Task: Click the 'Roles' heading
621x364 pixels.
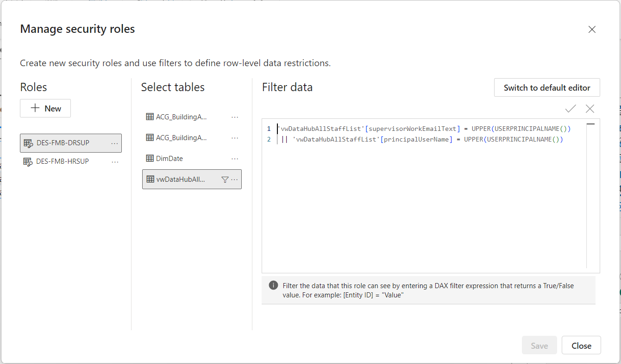Action: click(x=33, y=87)
